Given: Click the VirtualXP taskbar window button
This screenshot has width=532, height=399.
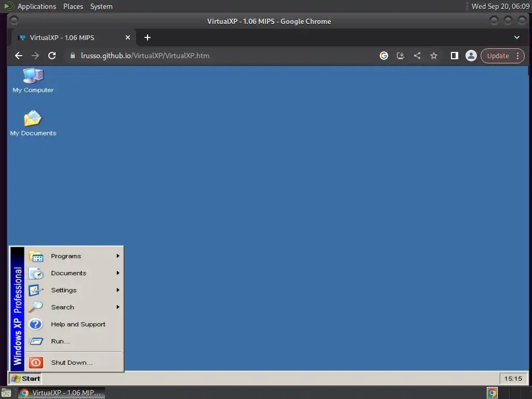Looking at the screenshot, I should tap(61, 393).
